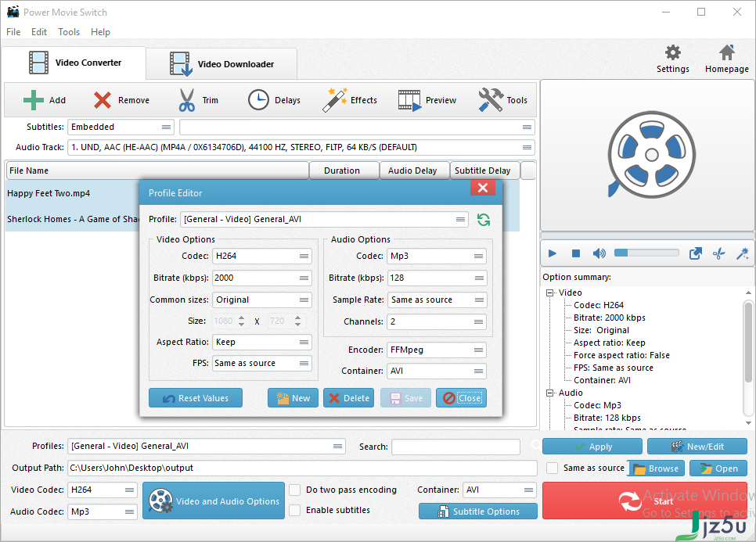Refresh the profile list in Profile Editor
This screenshot has width=756, height=542.
[x=484, y=220]
